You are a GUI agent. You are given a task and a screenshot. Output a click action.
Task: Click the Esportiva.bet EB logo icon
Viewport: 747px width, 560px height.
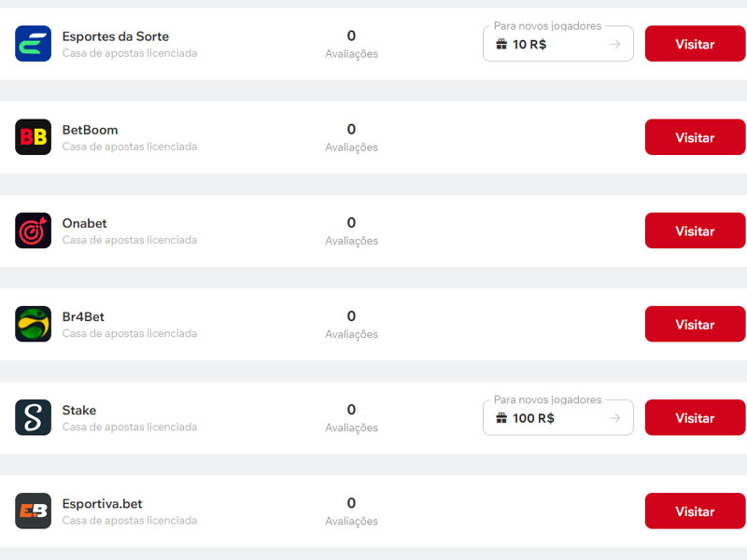pos(33,511)
